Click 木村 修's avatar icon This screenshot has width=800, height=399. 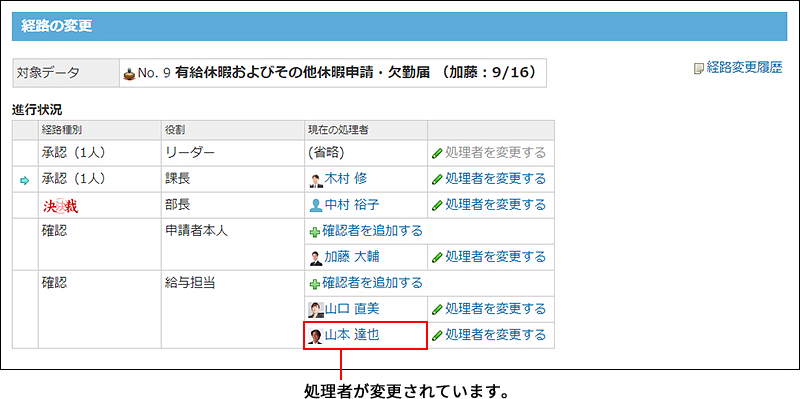pos(316,180)
